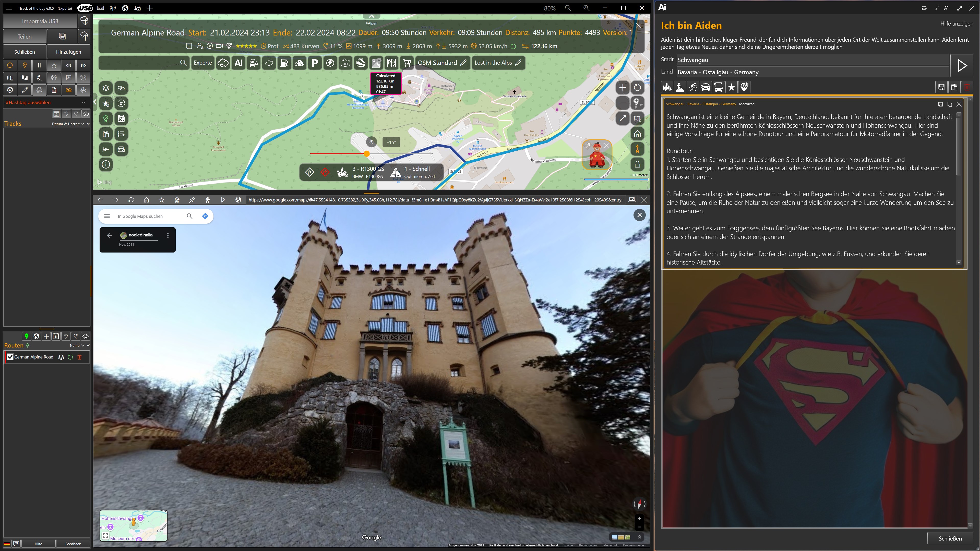Viewport: 980px width, 551px height.
Task: Click the parking P icon in map toolbar
Action: 315,63
